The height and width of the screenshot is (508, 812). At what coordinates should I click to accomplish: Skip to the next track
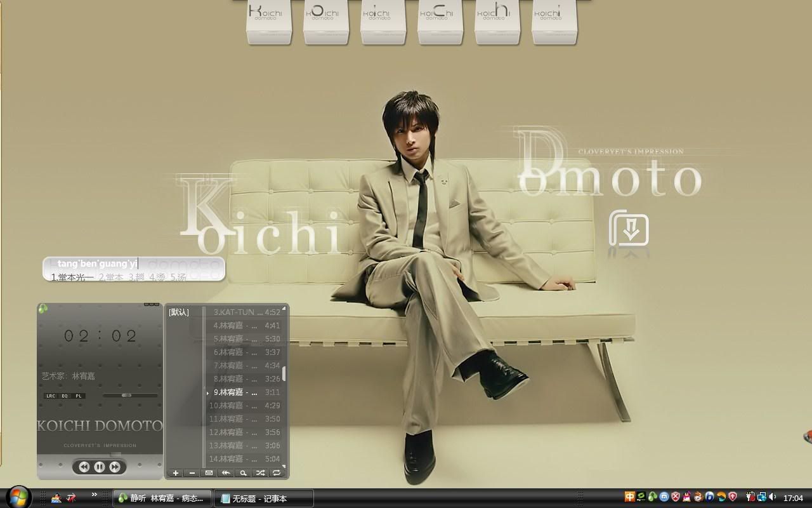pyautogui.click(x=115, y=467)
